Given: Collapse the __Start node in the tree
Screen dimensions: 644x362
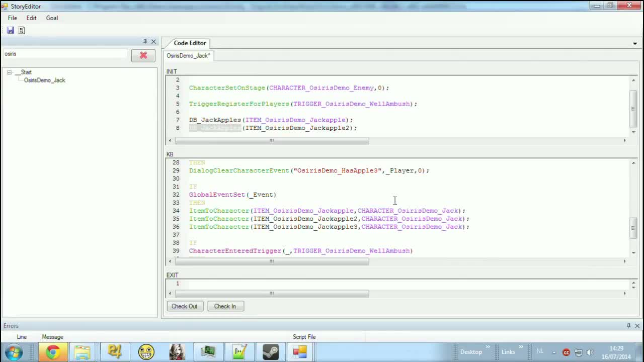Looking at the screenshot, I should pyautogui.click(x=9, y=72).
